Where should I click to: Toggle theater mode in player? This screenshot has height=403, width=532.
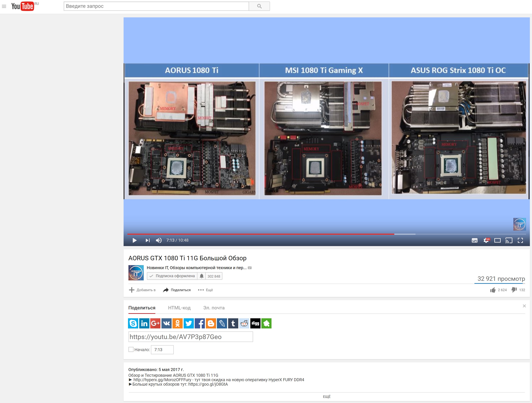pyautogui.click(x=497, y=240)
